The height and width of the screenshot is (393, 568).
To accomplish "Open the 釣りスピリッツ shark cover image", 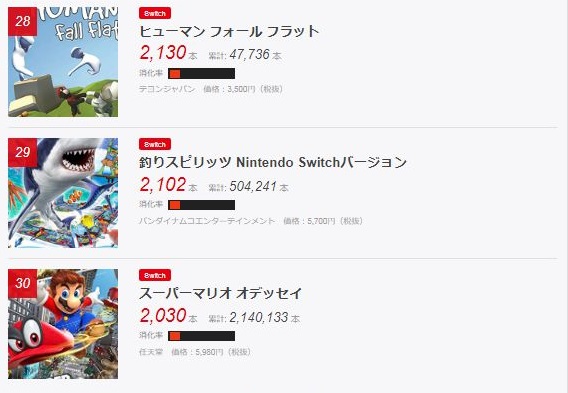I will [x=63, y=193].
